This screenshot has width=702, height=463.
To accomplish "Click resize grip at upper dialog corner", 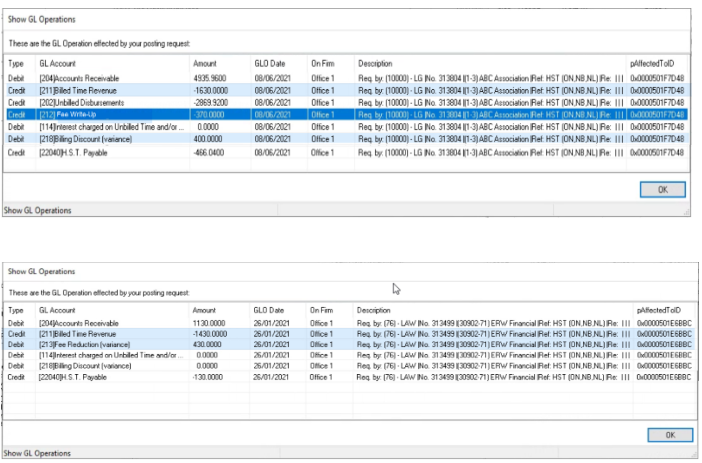I will 687,212.
